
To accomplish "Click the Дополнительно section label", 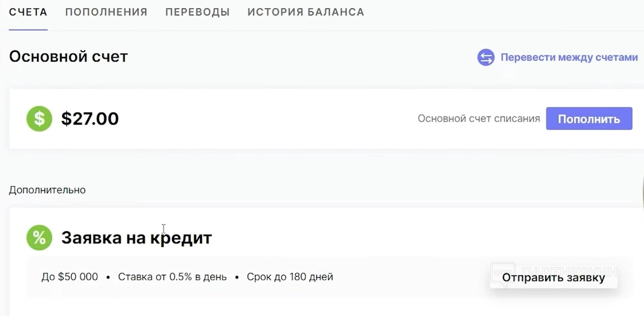I will 47,190.
